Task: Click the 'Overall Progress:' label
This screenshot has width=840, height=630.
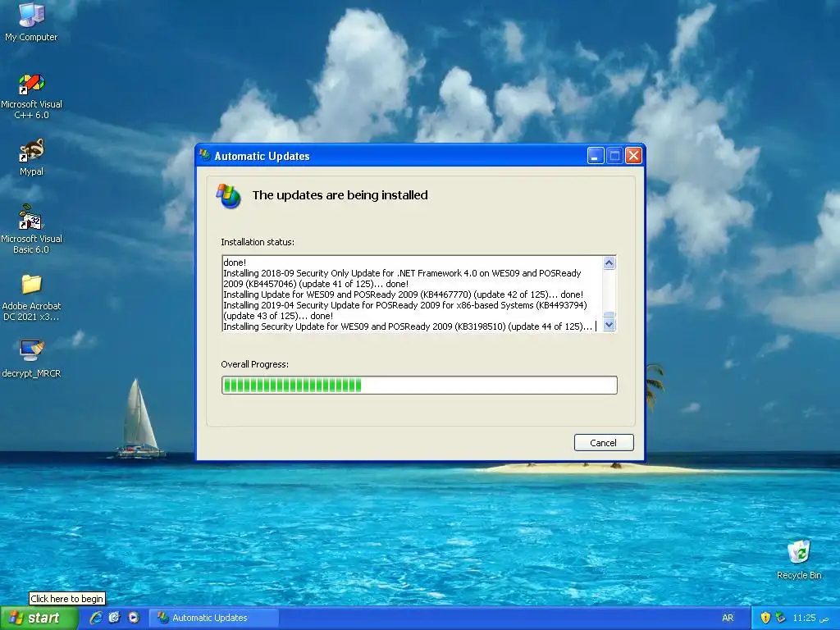Action: (255, 364)
